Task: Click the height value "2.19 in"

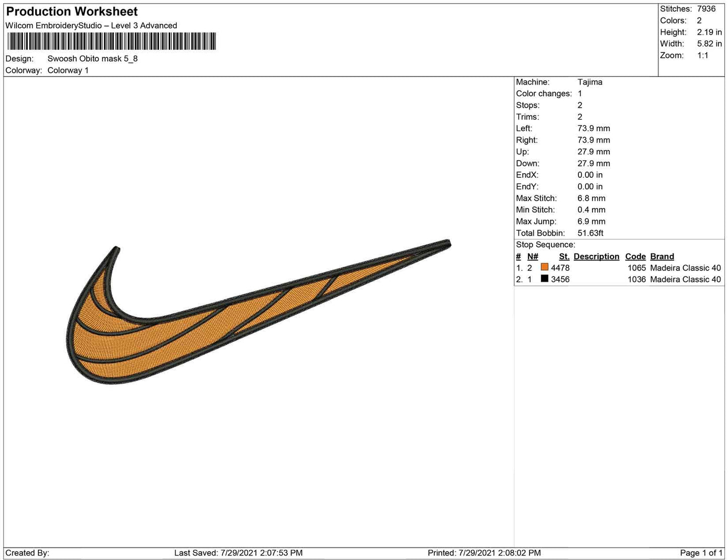Action: (709, 32)
